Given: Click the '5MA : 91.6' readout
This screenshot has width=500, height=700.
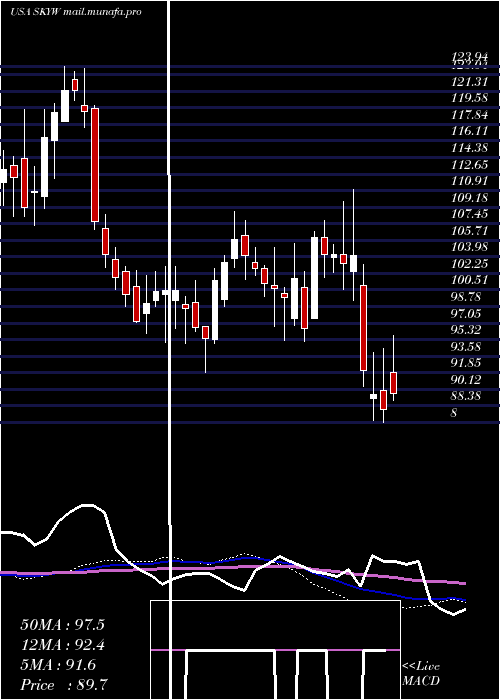Looking at the screenshot, I should click(x=58, y=665).
